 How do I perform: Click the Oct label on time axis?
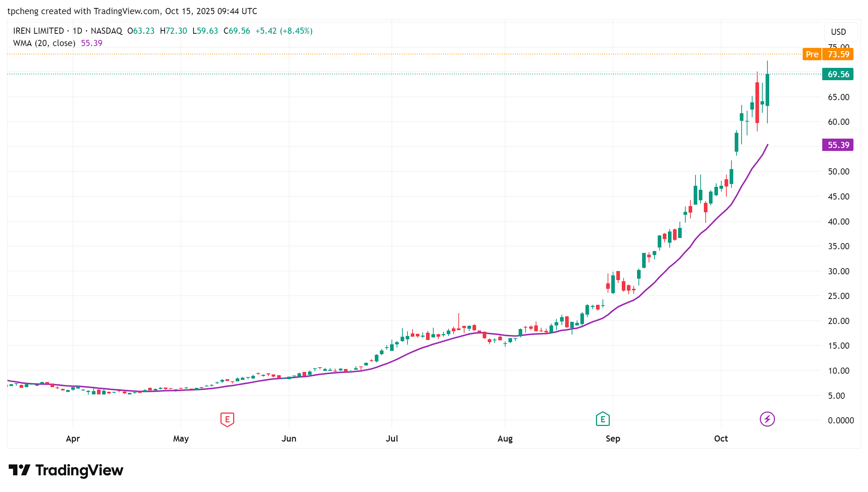[x=721, y=439]
